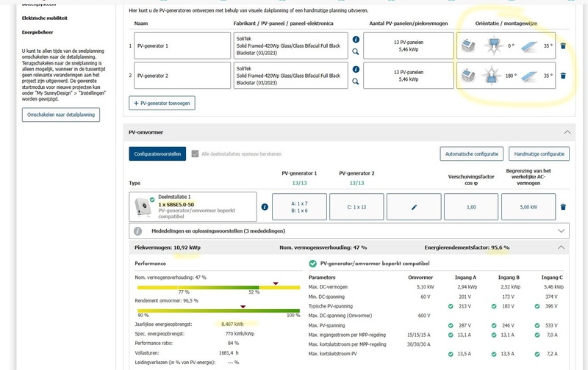The width and height of the screenshot is (588, 370).
Task: Click 'Piekvermogen: 10,92 kWp' text
Action: [168, 247]
